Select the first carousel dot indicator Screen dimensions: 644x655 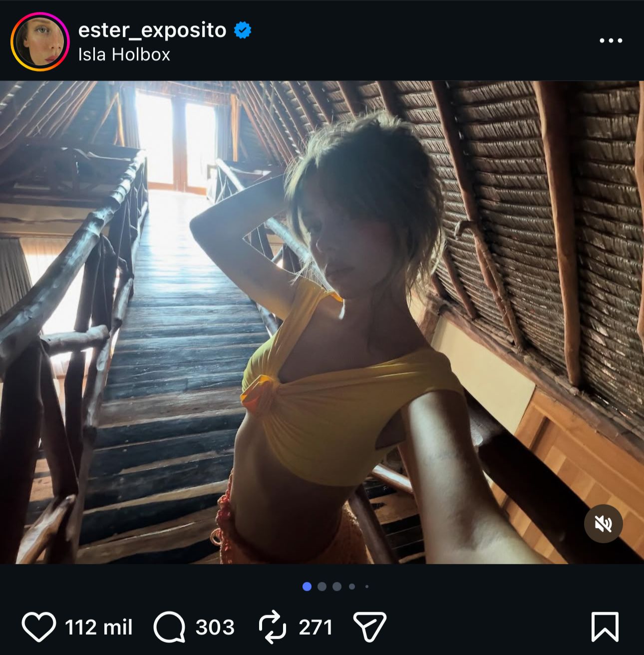tap(307, 587)
